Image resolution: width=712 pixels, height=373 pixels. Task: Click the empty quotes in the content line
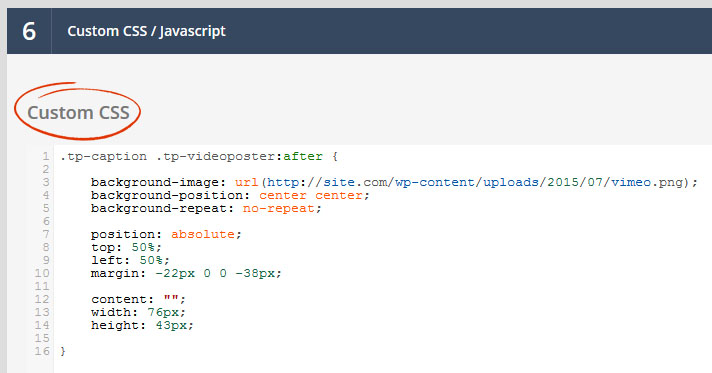click(171, 299)
